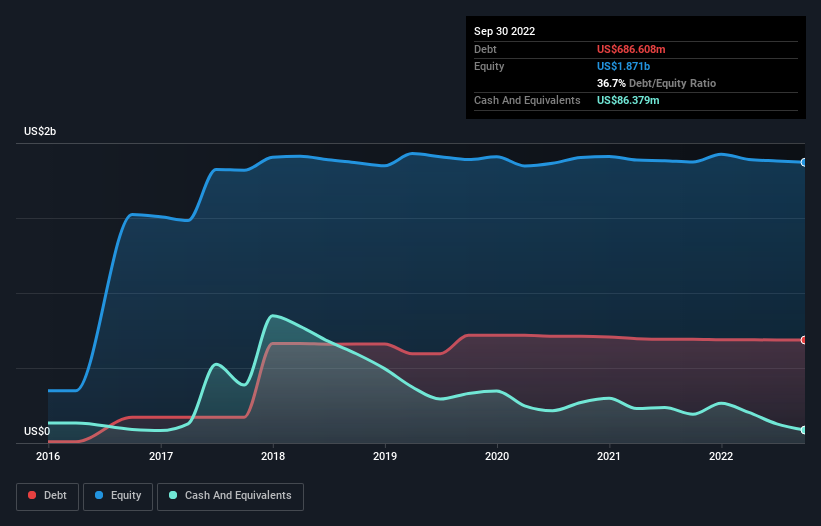Toggle the Debt series legend button
This screenshot has height=526, width=821.
click(x=48, y=496)
